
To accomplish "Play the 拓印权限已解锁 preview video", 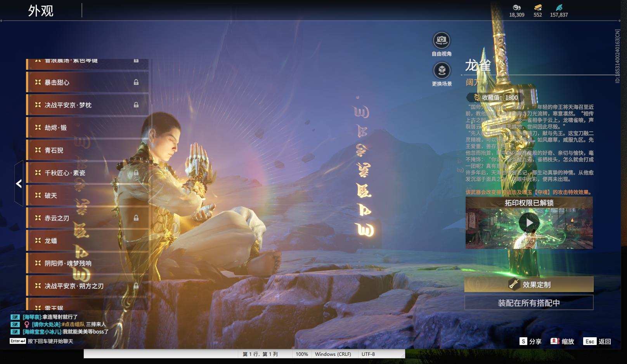I will click(x=529, y=223).
